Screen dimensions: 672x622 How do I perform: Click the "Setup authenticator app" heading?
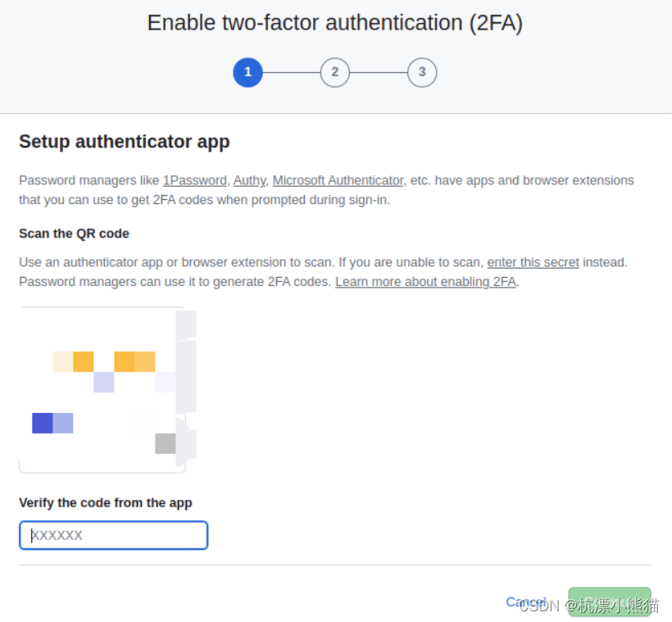[x=124, y=142]
